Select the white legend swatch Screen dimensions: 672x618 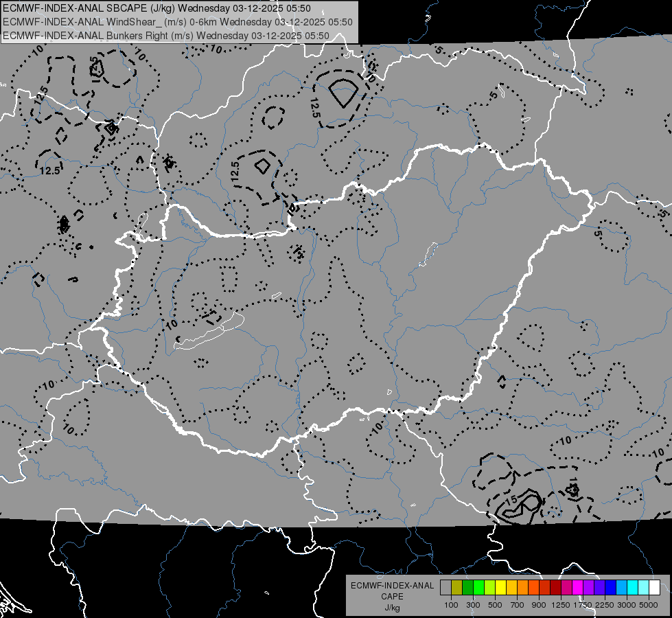[654, 588]
